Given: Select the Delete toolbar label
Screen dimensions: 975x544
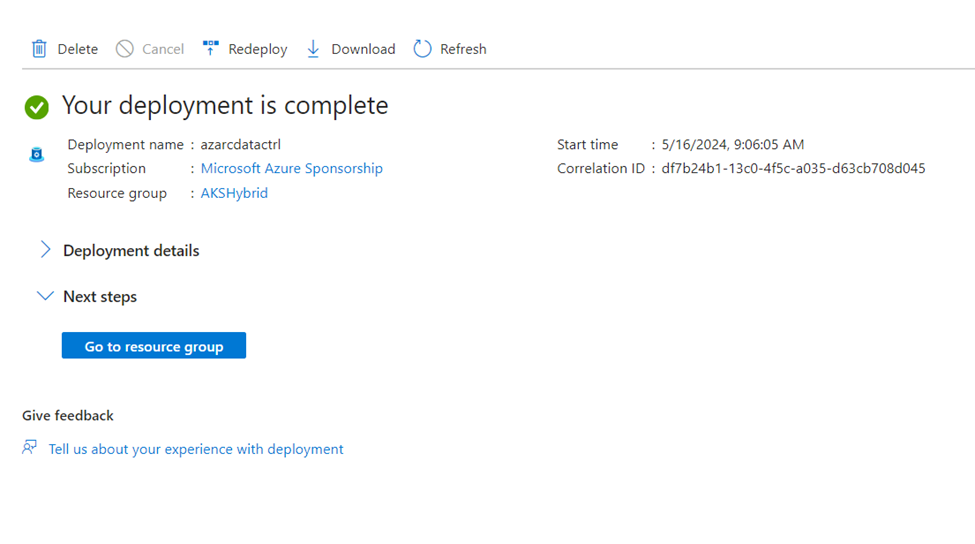Looking at the screenshot, I should point(78,49).
